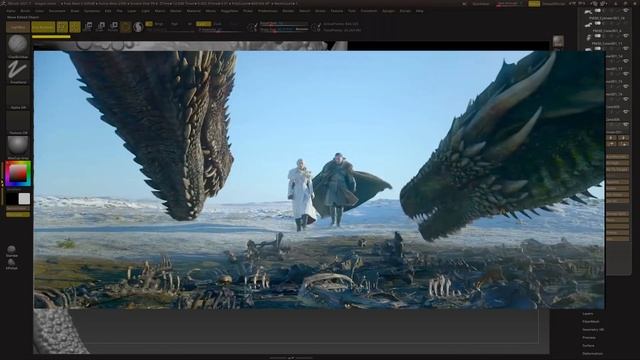
Task: Enable the Zadd mode button
Action: (203, 24)
